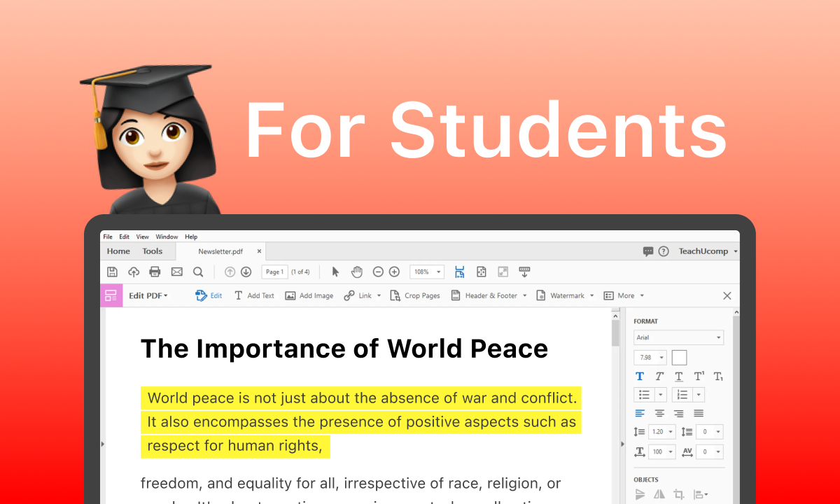The height and width of the screenshot is (504, 840).
Task: Toggle italic text formatting
Action: 659,377
